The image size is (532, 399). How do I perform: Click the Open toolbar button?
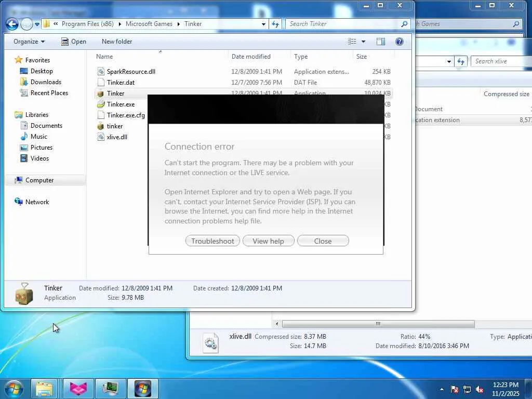[x=74, y=42]
